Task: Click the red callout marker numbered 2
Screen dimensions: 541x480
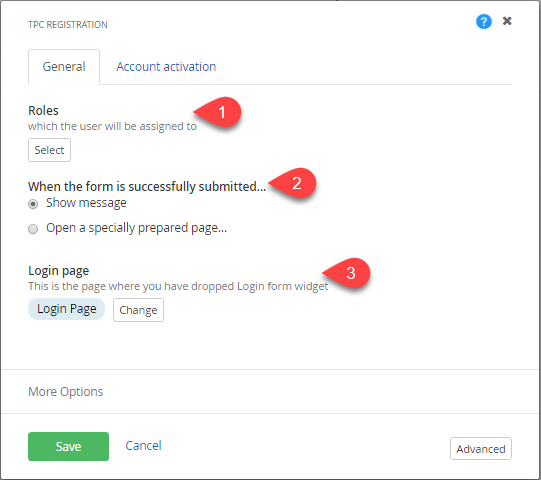Action: (x=292, y=183)
